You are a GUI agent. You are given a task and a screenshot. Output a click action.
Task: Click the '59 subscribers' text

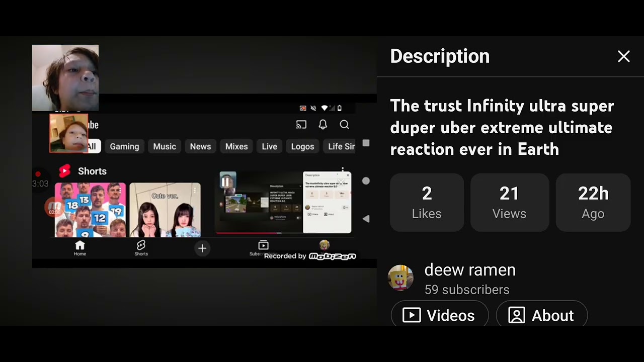pyautogui.click(x=467, y=290)
